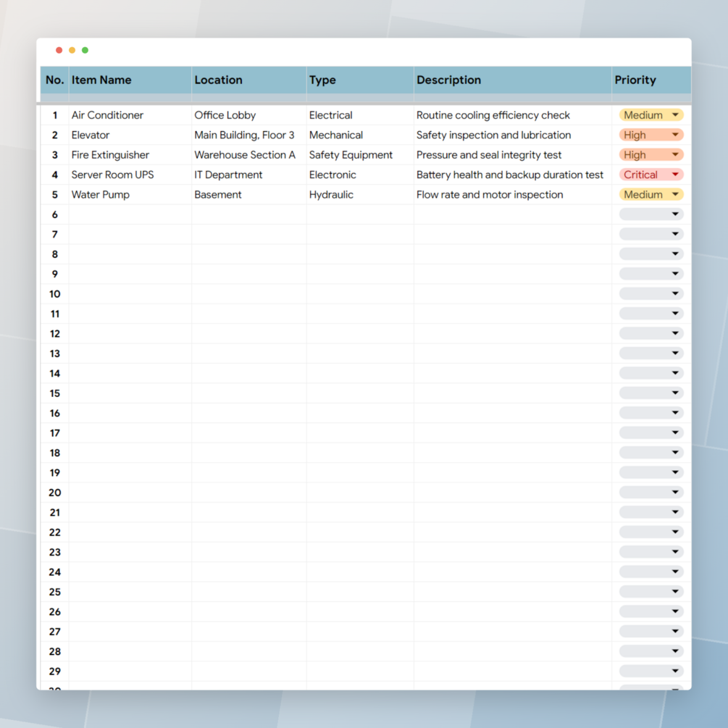This screenshot has width=728, height=728.
Task: Click the Warehouse Section A cell
Action: 249,154
